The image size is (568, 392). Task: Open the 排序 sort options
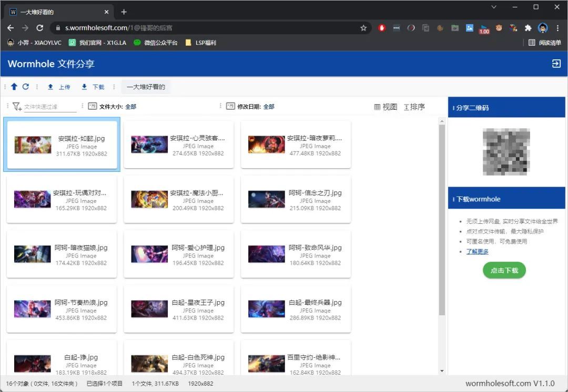coord(414,107)
